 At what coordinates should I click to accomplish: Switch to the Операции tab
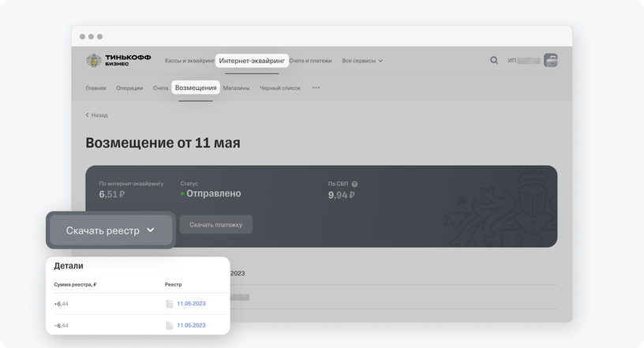pyautogui.click(x=129, y=88)
